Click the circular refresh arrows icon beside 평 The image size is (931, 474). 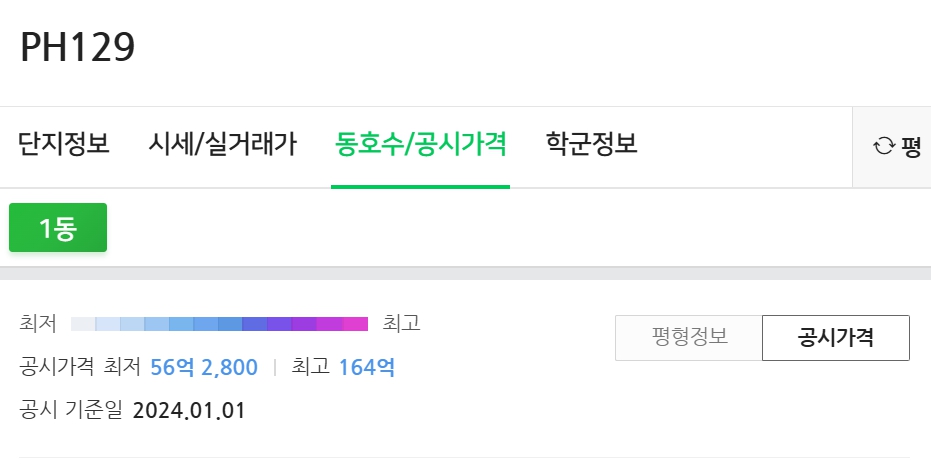pos(884,146)
